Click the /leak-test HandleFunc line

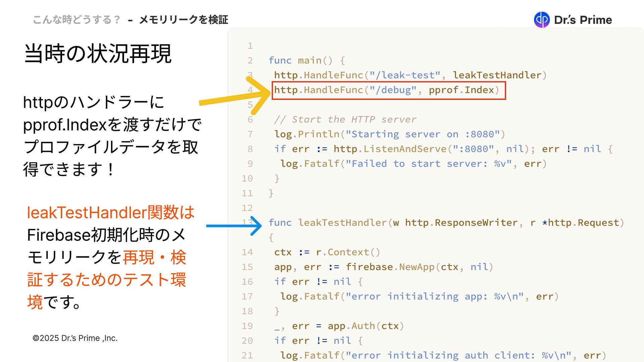point(410,75)
